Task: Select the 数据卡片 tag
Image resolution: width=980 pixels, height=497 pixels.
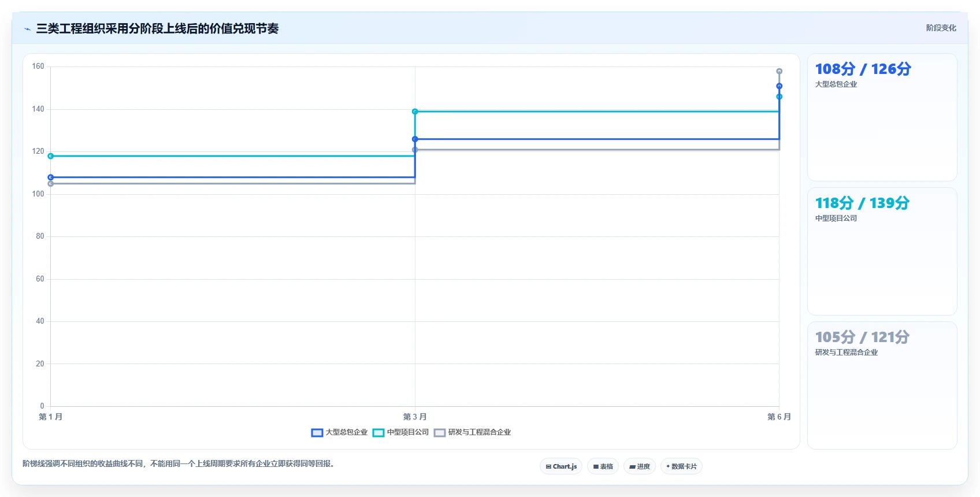Action: pos(681,466)
